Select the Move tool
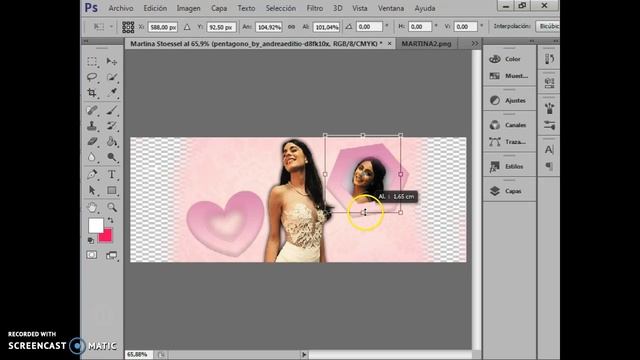The width and height of the screenshot is (640, 360). click(x=111, y=62)
